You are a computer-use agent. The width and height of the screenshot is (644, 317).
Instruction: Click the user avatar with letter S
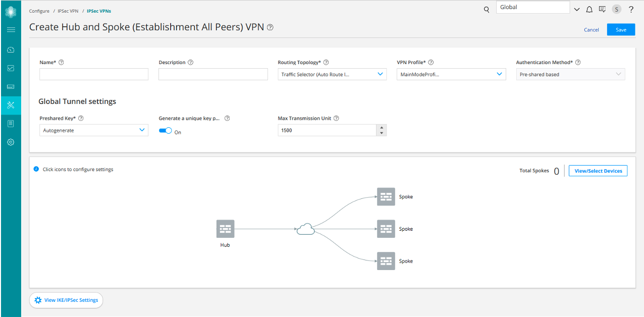coord(616,9)
